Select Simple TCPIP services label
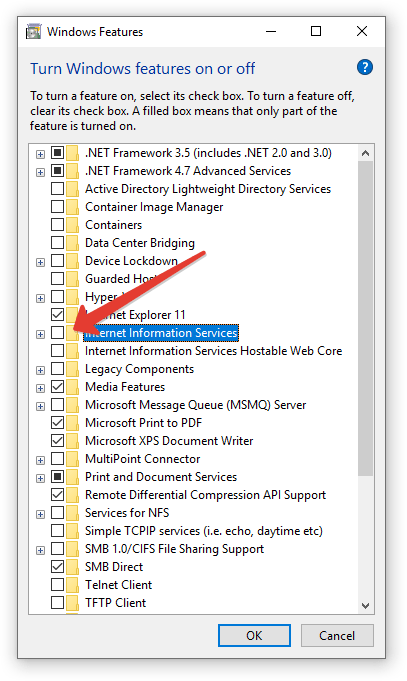Image resolution: width=407 pixels, height=681 pixels. click(x=204, y=531)
